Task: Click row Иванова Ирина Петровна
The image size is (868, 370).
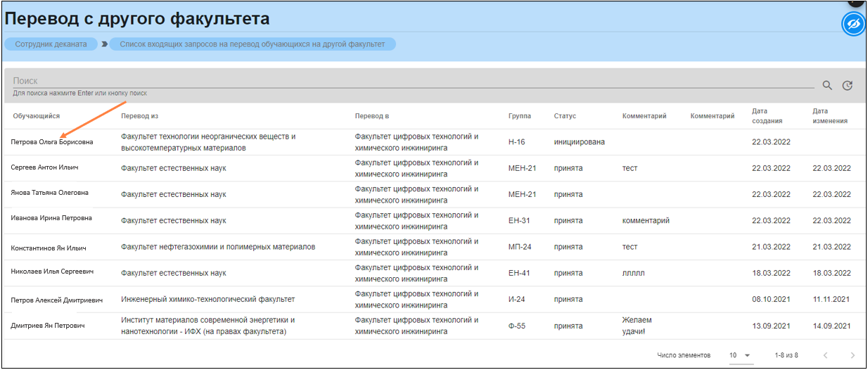Action: click(x=51, y=219)
